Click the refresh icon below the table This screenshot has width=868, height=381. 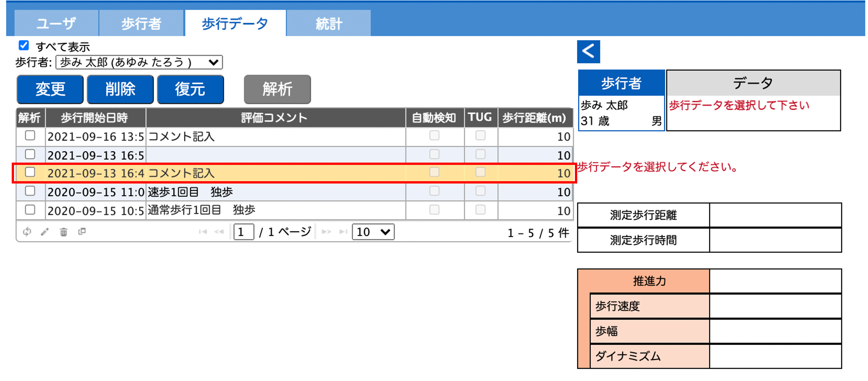coord(27,231)
